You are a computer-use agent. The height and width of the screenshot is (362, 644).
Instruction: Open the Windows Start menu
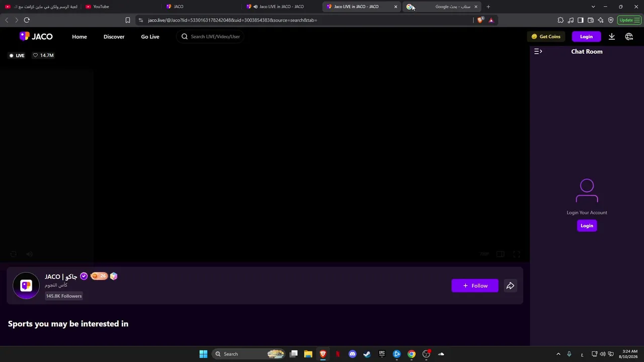pyautogui.click(x=203, y=354)
